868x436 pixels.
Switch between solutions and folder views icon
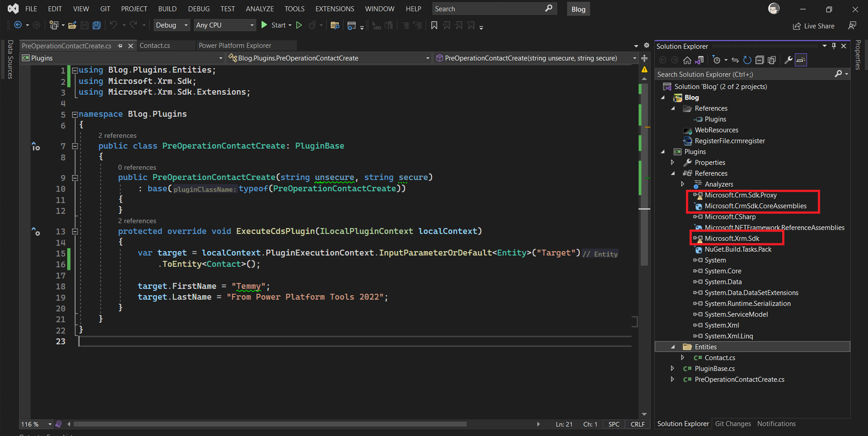tap(700, 60)
